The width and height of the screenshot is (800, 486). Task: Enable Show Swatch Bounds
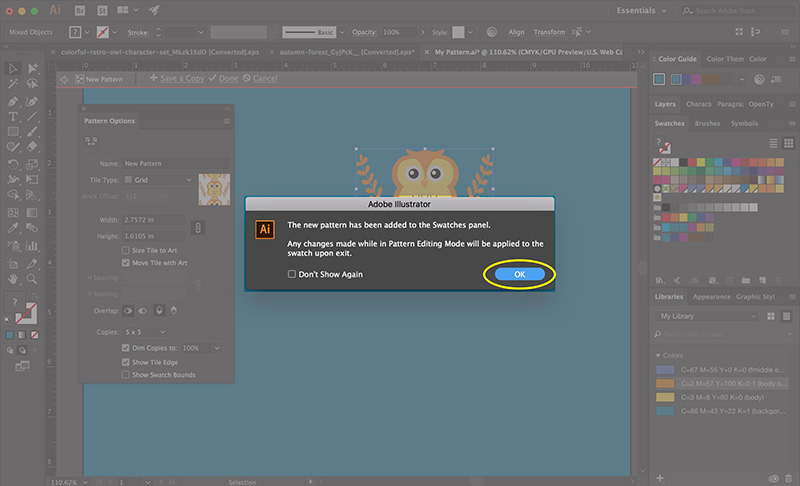[126, 375]
